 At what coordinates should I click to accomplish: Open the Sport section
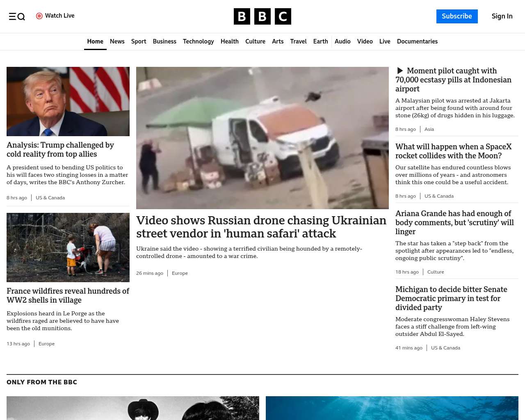(139, 41)
